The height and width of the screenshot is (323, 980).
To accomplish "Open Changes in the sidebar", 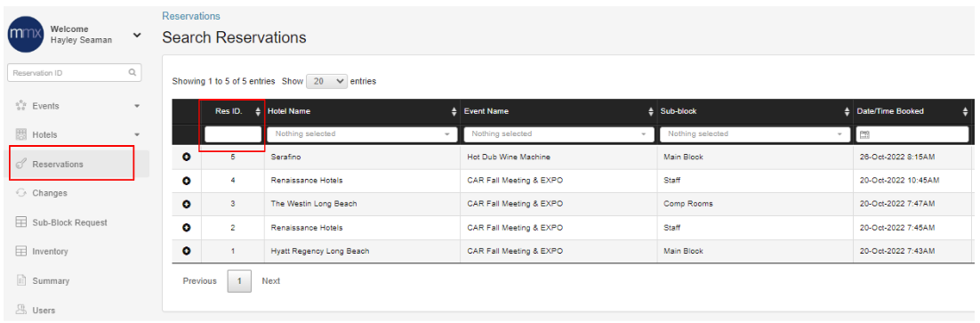I will (x=50, y=193).
